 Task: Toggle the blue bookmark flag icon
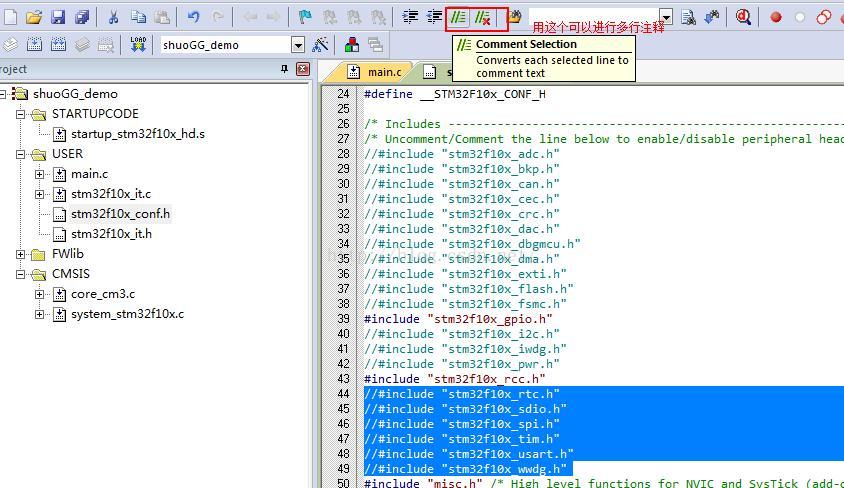tap(306, 17)
